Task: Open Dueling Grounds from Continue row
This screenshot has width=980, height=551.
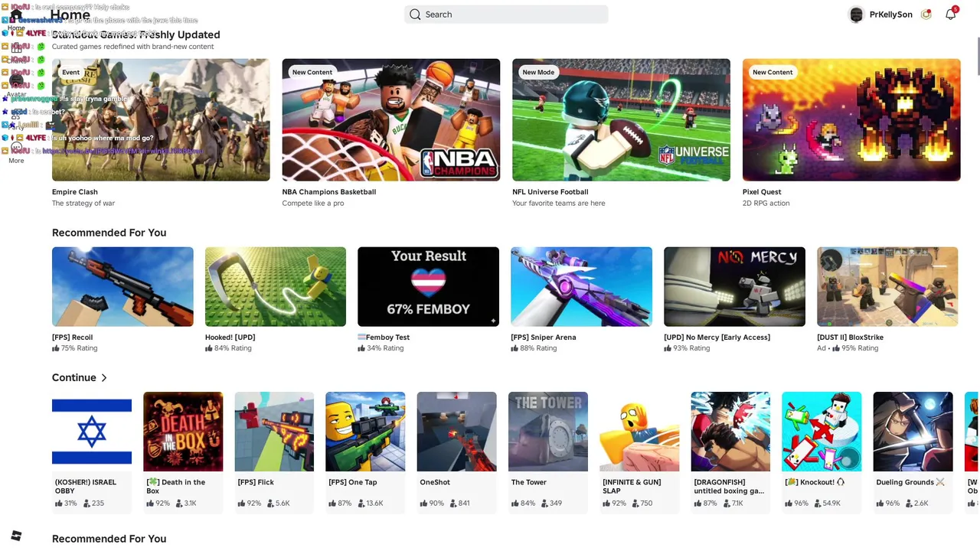Action: pos(913,452)
